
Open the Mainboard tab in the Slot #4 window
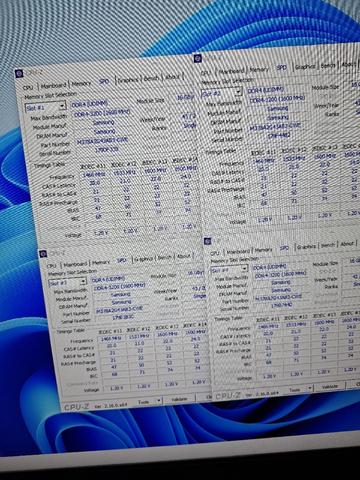[x=238, y=251]
